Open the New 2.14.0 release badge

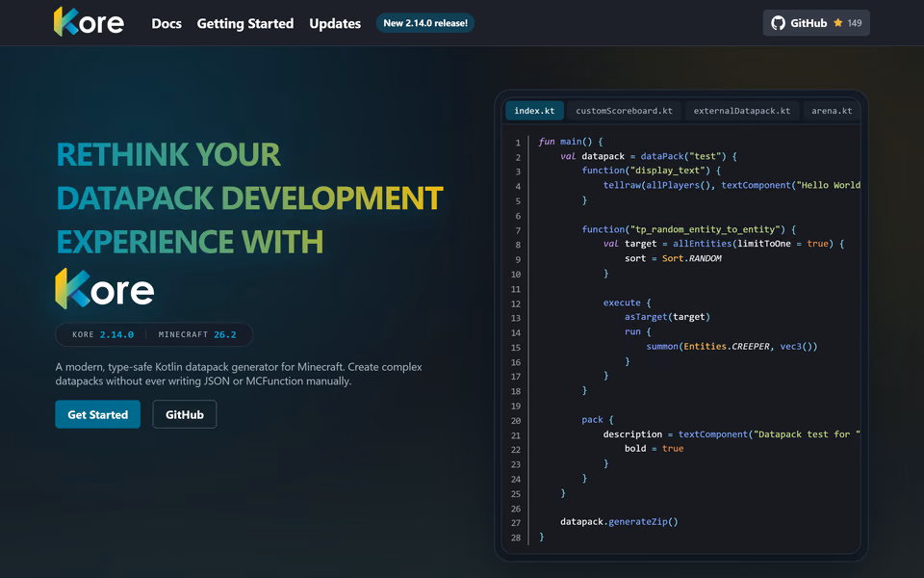pyautogui.click(x=424, y=23)
